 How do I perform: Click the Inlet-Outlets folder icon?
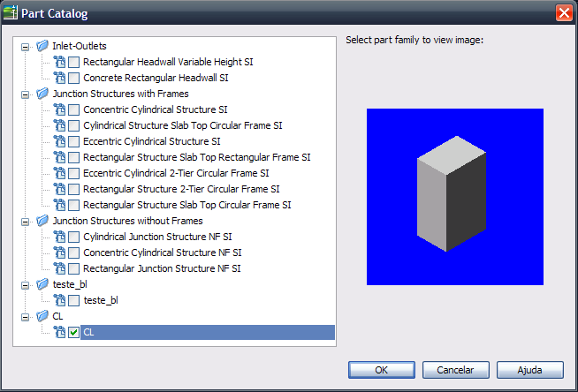pos(42,46)
